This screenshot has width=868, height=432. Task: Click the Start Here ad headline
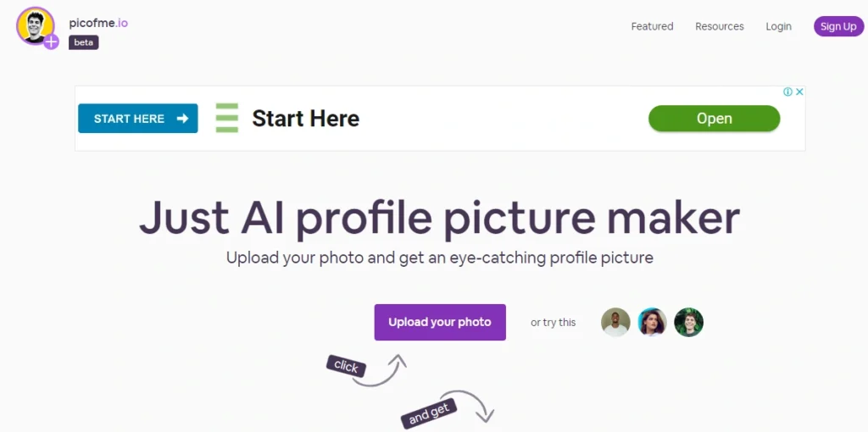click(x=305, y=119)
